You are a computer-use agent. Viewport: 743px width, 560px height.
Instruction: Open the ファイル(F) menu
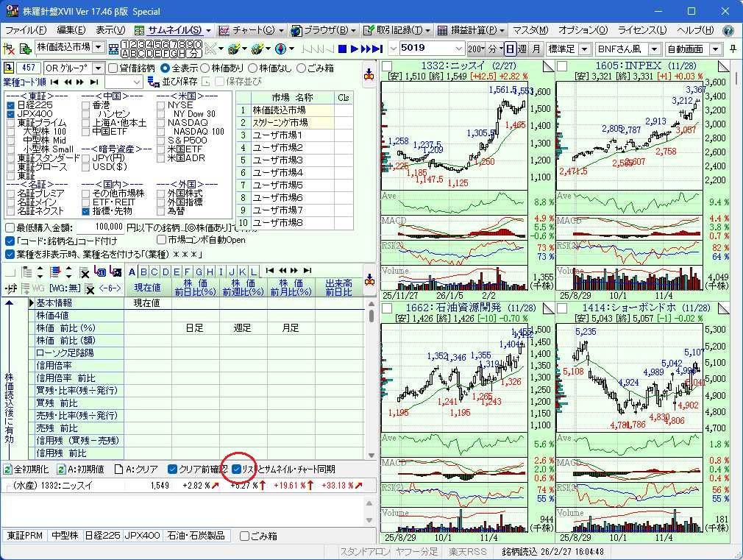25,30
